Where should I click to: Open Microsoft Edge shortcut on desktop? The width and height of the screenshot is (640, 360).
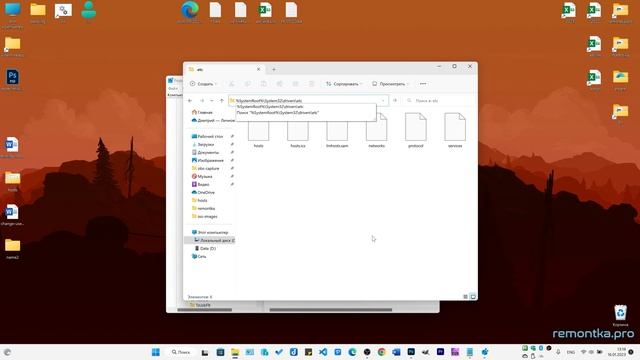190,12
